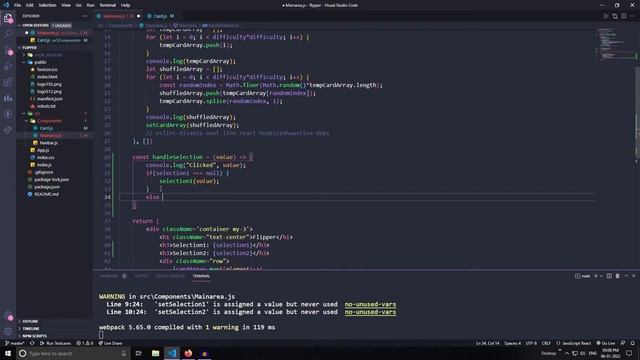
Task: Click second no-unused-vars link in terminal
Action: coord(370,312)
